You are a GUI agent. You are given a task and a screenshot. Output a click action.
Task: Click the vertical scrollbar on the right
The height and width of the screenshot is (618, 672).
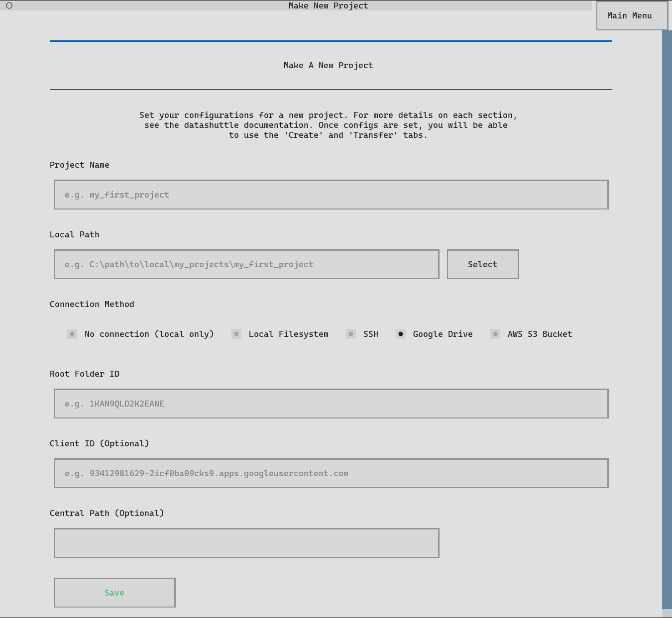pos(667,318)
